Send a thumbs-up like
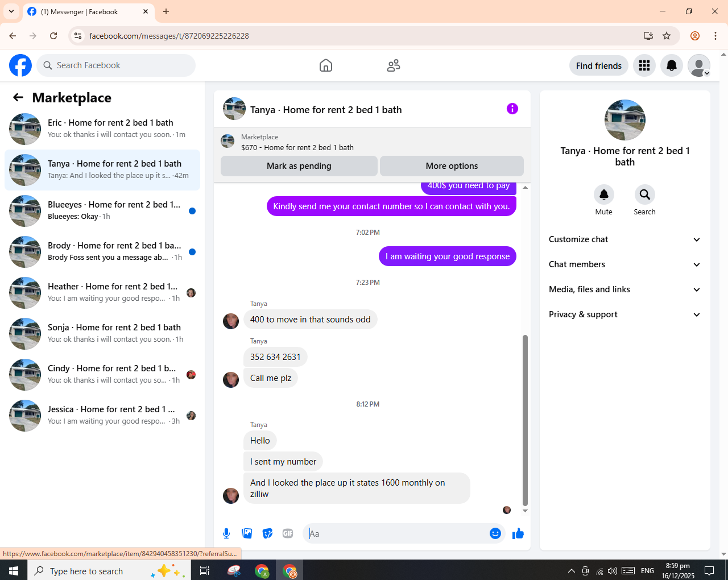This screenshot has width=728, height=580. coord(518,533)
